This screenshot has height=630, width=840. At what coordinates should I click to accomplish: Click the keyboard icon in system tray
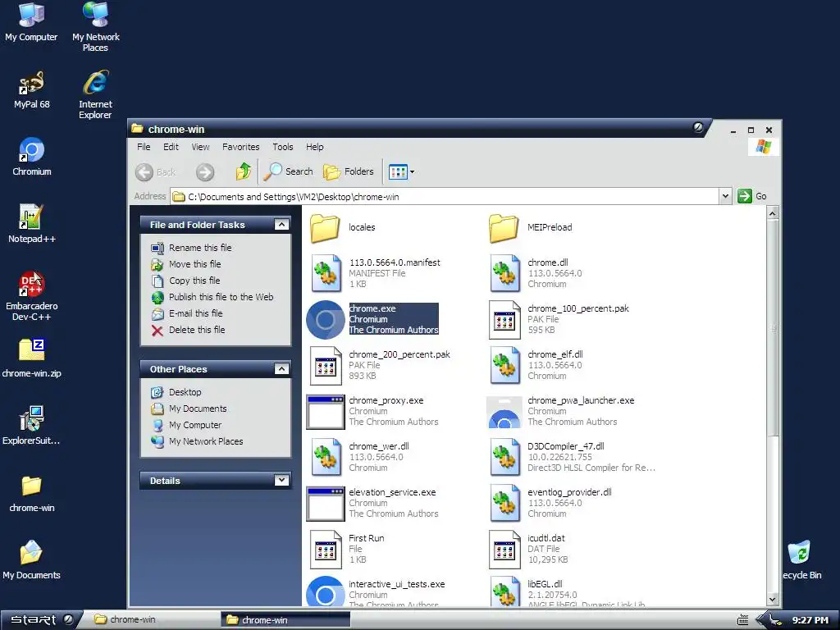[742, 620]
